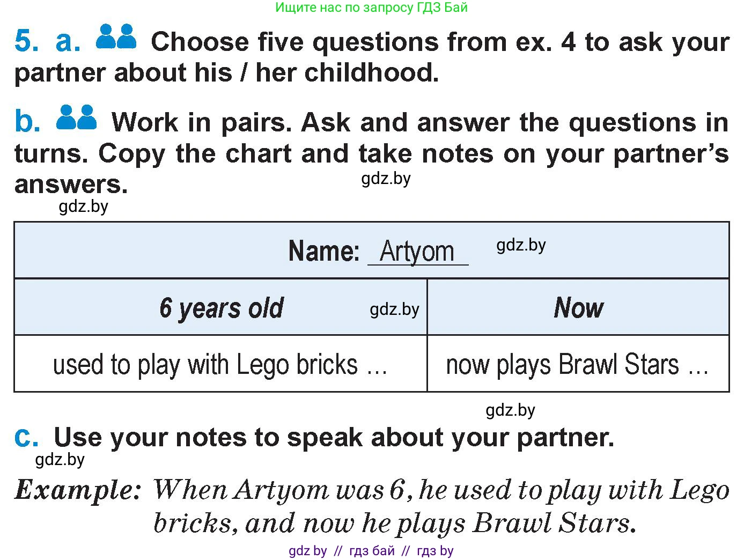Click the pair-work icon beside exercise a
744x560 pixels.
(116, 38)
